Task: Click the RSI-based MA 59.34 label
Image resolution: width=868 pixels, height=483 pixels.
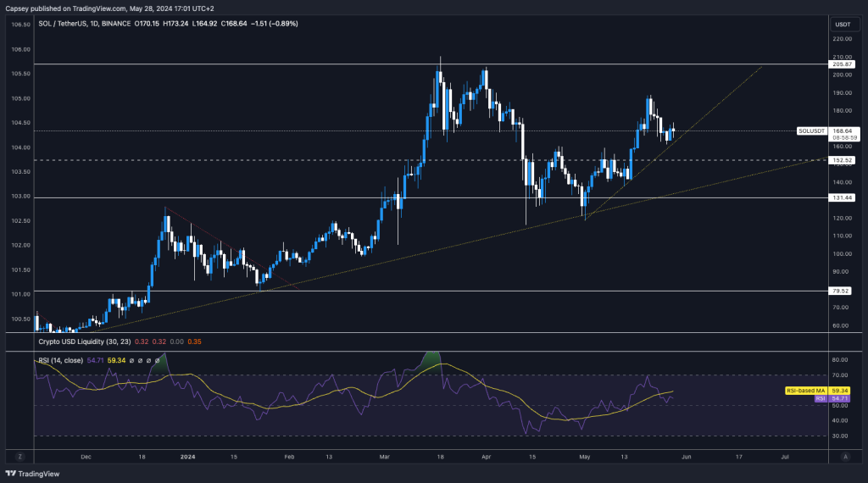Action: pos(817,391)
